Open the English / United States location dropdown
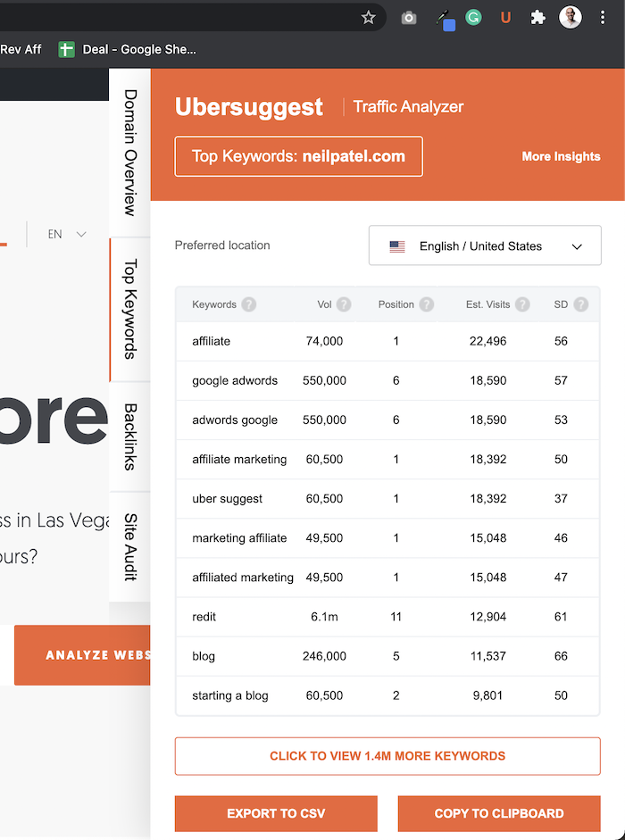625x840 pixels. pyautogui.click(x=485, y=245)
